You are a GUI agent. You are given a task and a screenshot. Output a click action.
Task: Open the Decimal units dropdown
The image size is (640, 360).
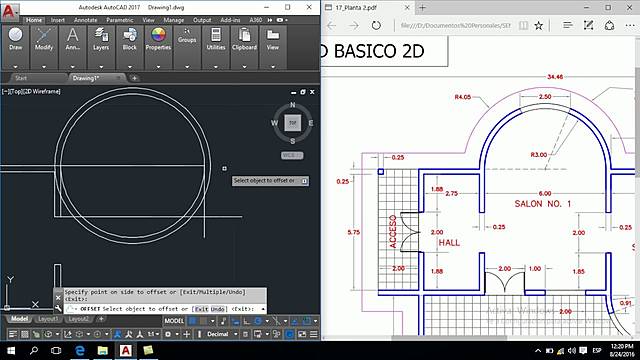221,334
